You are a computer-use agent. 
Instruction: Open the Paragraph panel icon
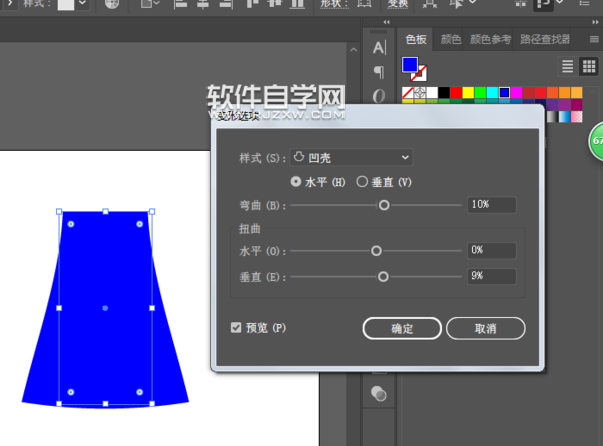379,72
